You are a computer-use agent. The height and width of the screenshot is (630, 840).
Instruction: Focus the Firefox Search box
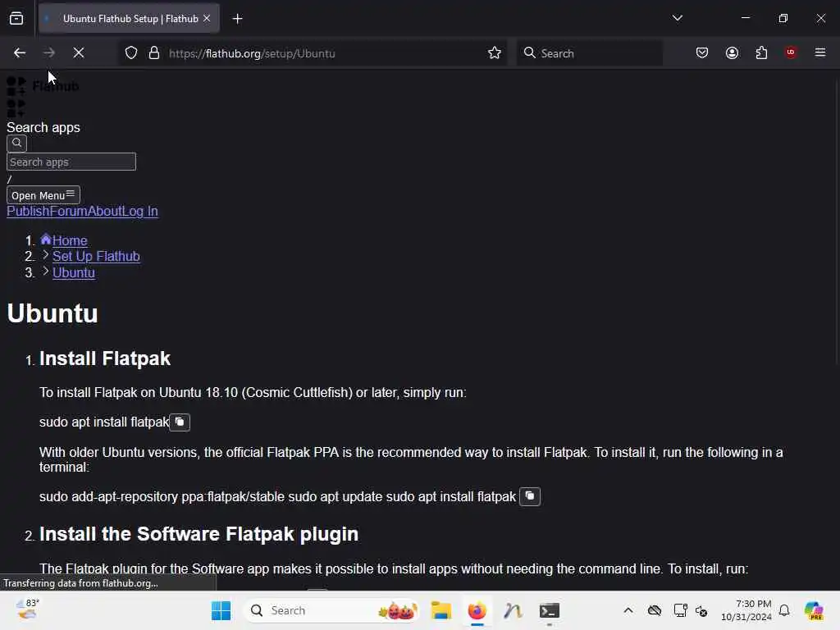click(x=589, y=53)
